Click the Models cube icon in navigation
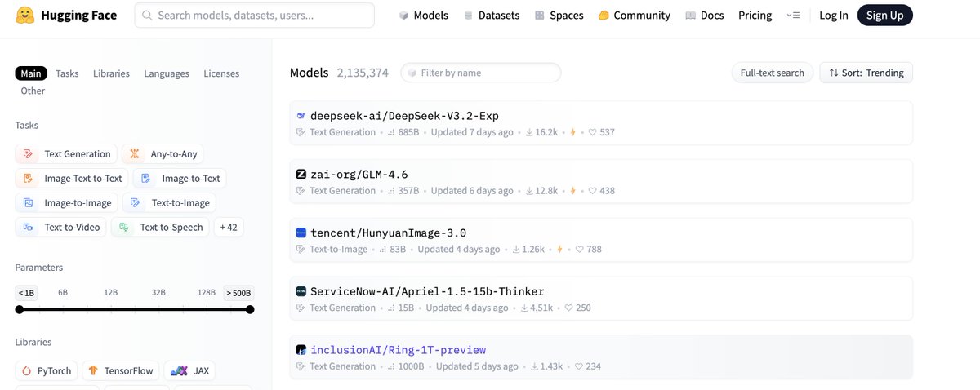This screenshot has height=390, width=980. (x=403, y=16)
